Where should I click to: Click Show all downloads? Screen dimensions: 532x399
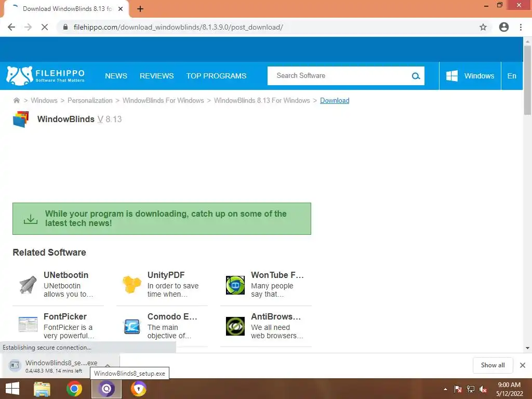click(x=493, y=365)
